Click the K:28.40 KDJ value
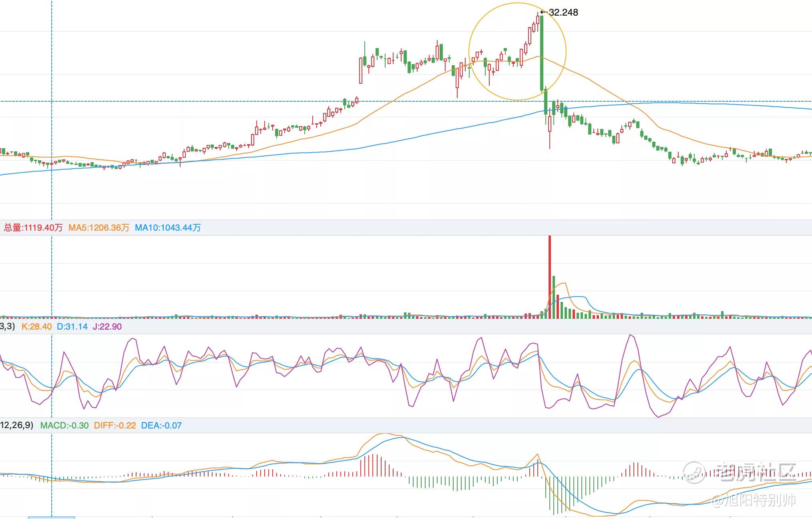This screenshot has height=519, width=812. coord(36,327)
